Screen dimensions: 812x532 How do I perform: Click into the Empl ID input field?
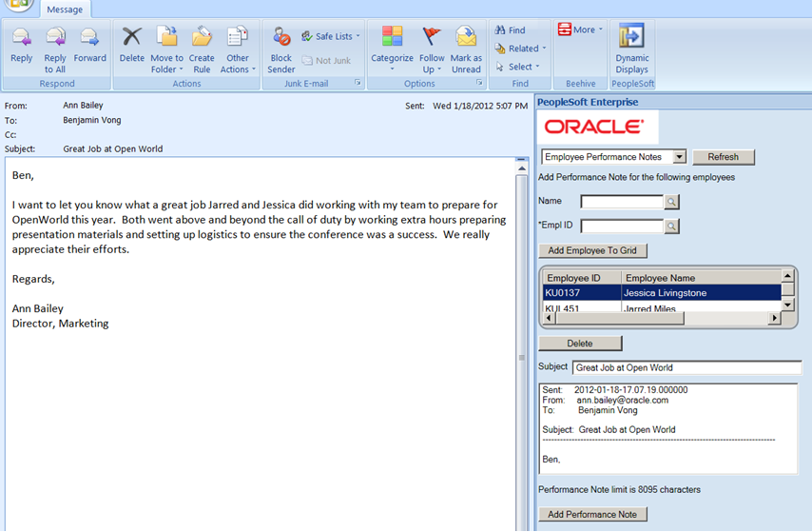click(x=622, y=226)
